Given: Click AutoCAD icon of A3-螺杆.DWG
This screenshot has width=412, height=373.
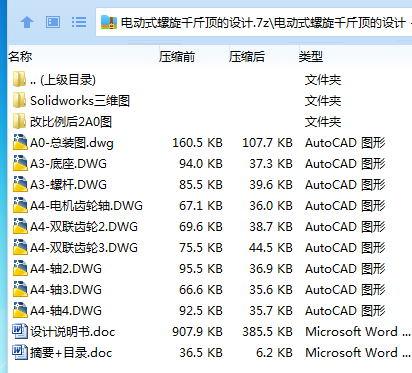Looking at the screenshot, I should click(x=20, y=184).
